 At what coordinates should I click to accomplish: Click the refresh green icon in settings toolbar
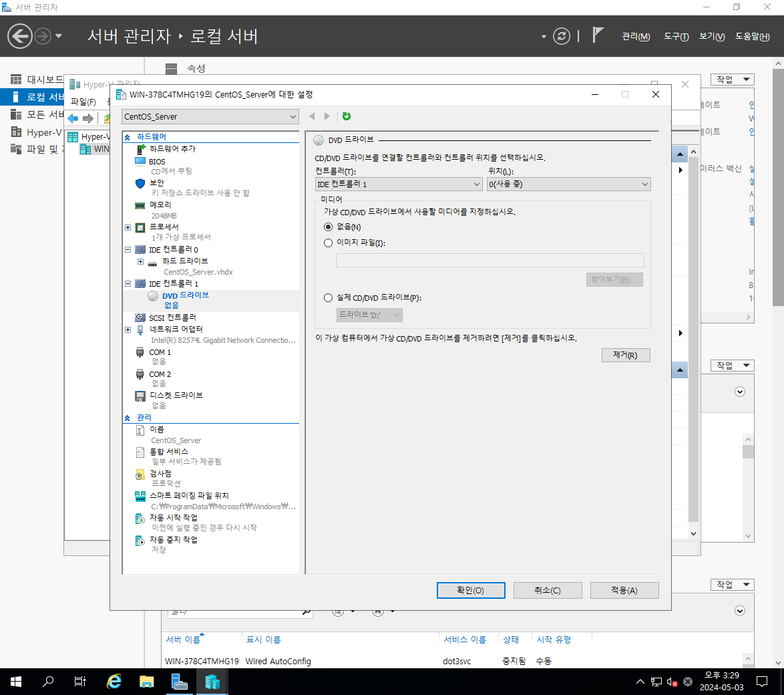[346, 116]
